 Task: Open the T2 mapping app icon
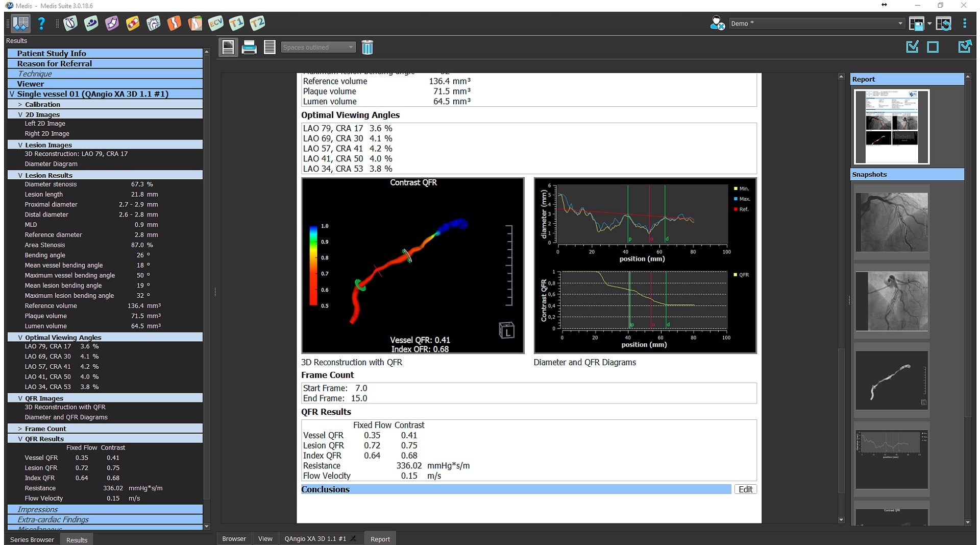point(257,23)
